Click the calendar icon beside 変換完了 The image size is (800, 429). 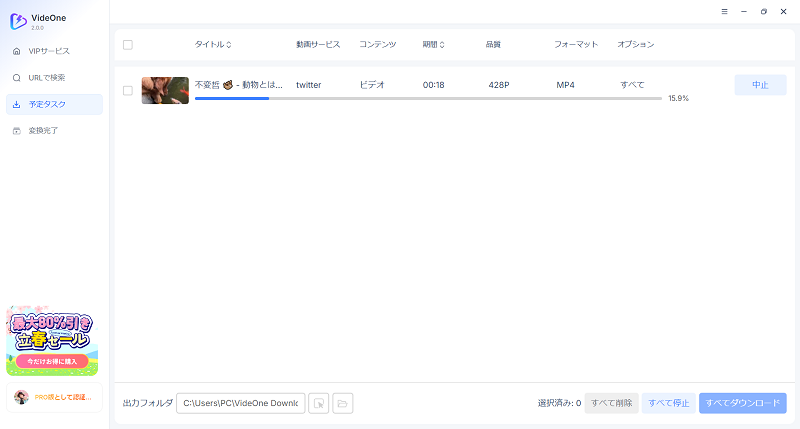pos(17,131)
